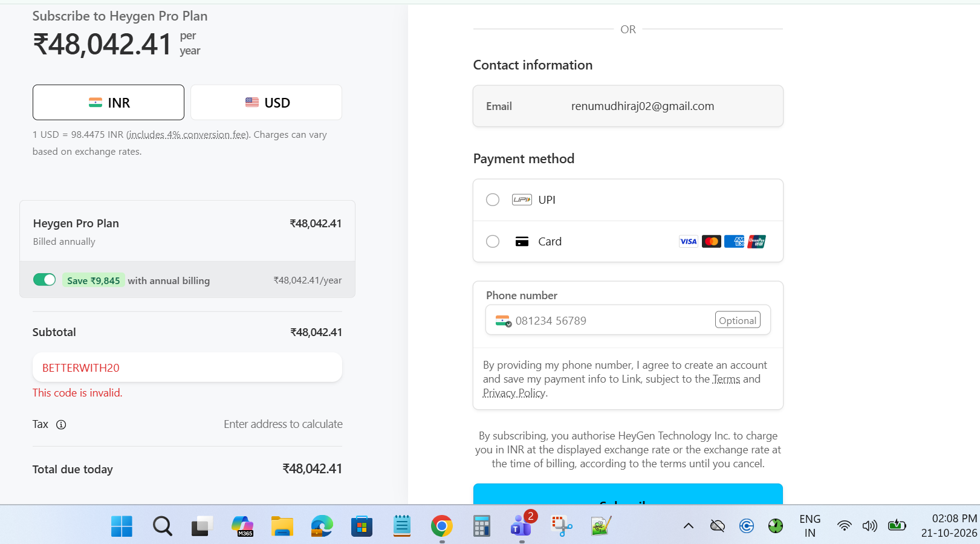This screenshot has width=980, height=544.
Task: Click the Optional badge in the phone field
Action: [x=738, y=320]
